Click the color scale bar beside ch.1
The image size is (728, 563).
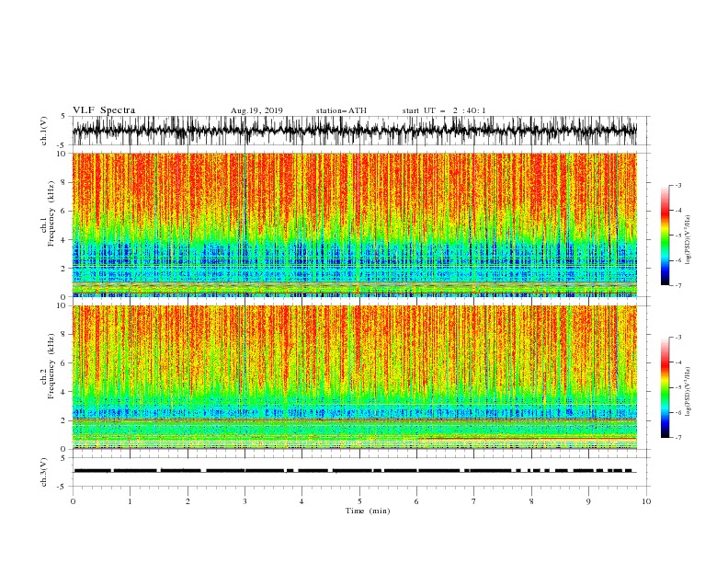(665, 236)
